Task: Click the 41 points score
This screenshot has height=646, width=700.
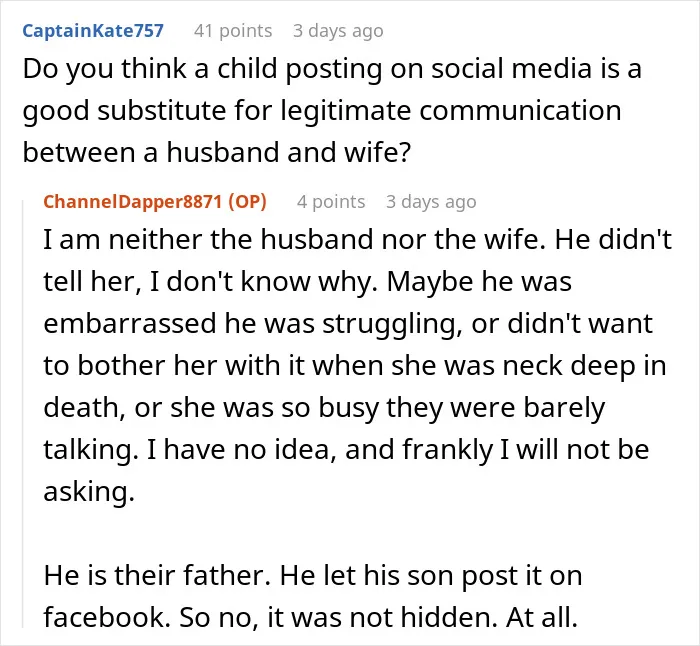Action: click(x=233, y=31)
